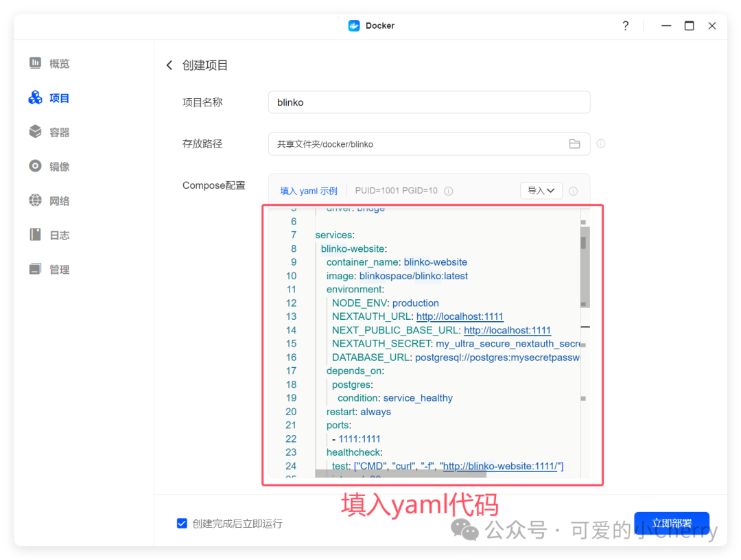Viewport: 741px width, 560px height.
Task: Switch to 镜像 menu item
Action: point(60,166)
